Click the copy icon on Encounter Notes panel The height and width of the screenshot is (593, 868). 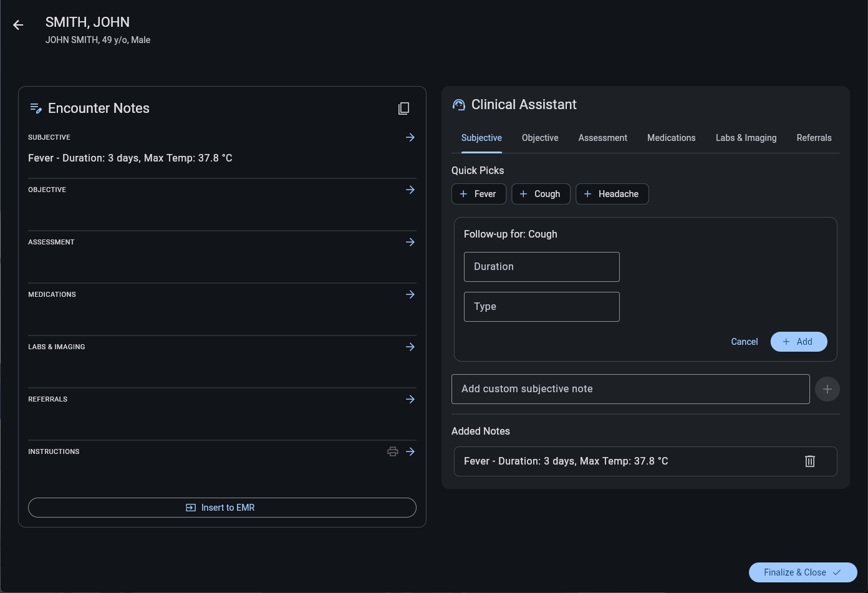point(403,108)
